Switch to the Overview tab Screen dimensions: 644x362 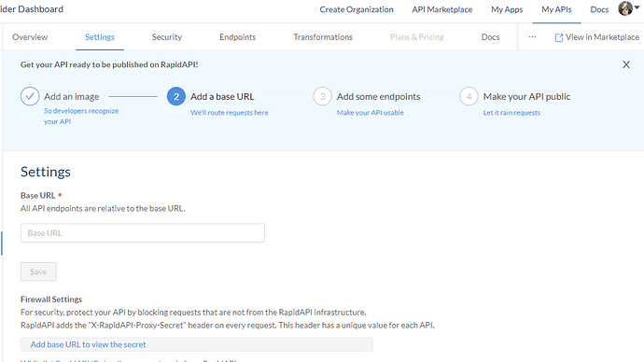tap(30, 37)
